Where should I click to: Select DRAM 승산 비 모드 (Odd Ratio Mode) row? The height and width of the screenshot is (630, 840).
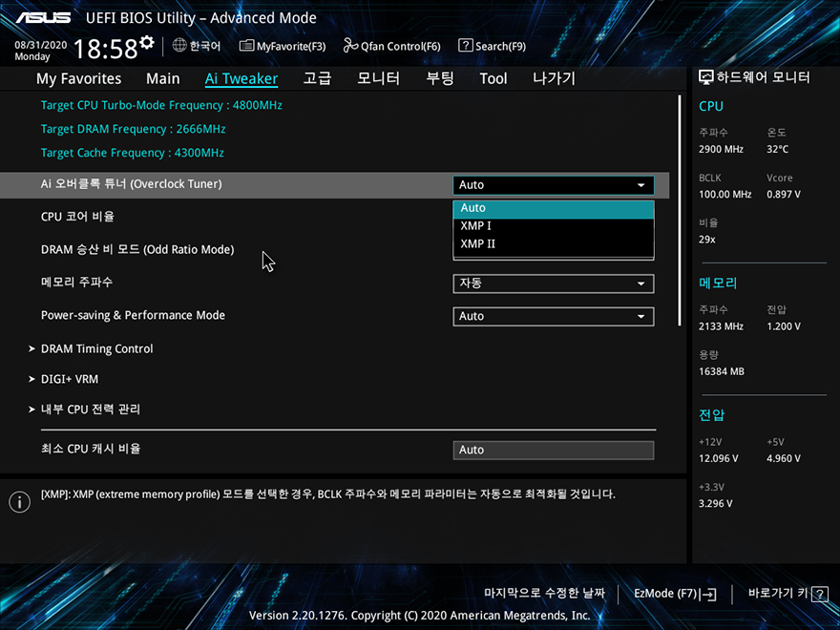[137, 250]
